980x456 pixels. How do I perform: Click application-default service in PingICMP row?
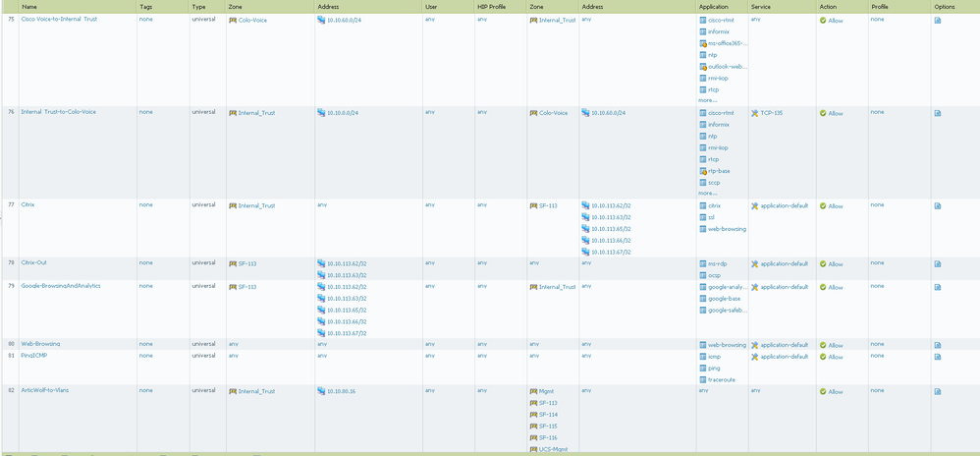pyautogui.click(x=785, y=357)
